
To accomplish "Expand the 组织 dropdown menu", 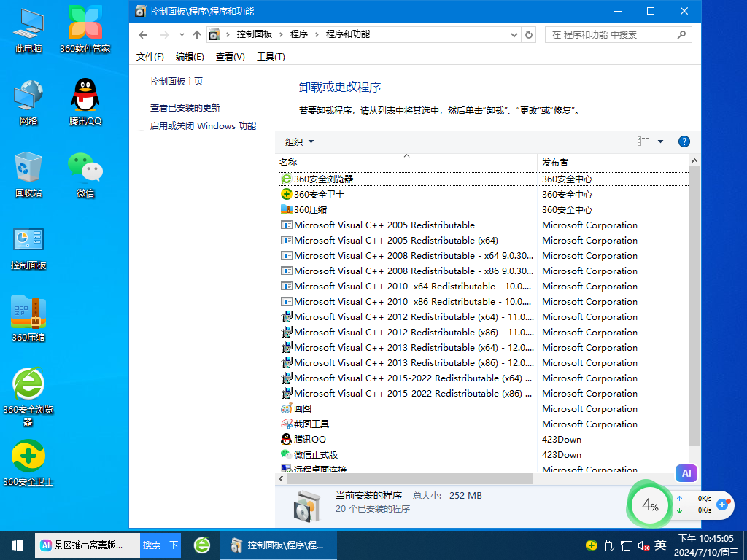I will (x=300, y=141).
